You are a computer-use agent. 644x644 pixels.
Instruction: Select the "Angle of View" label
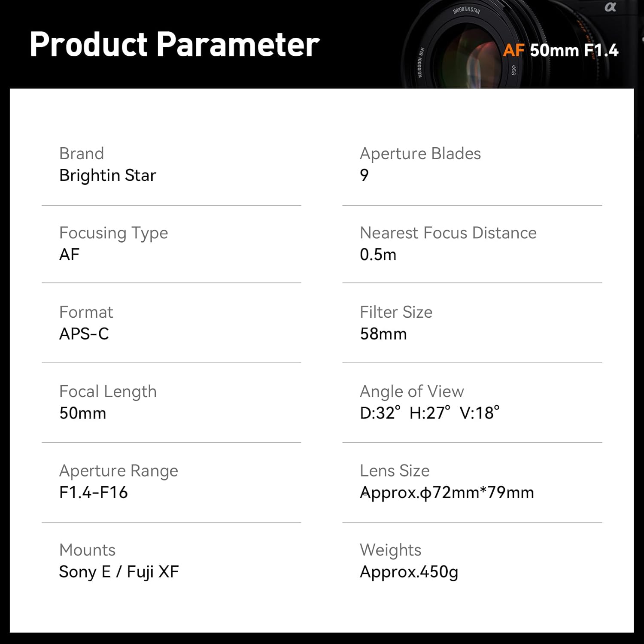(412, 391)
